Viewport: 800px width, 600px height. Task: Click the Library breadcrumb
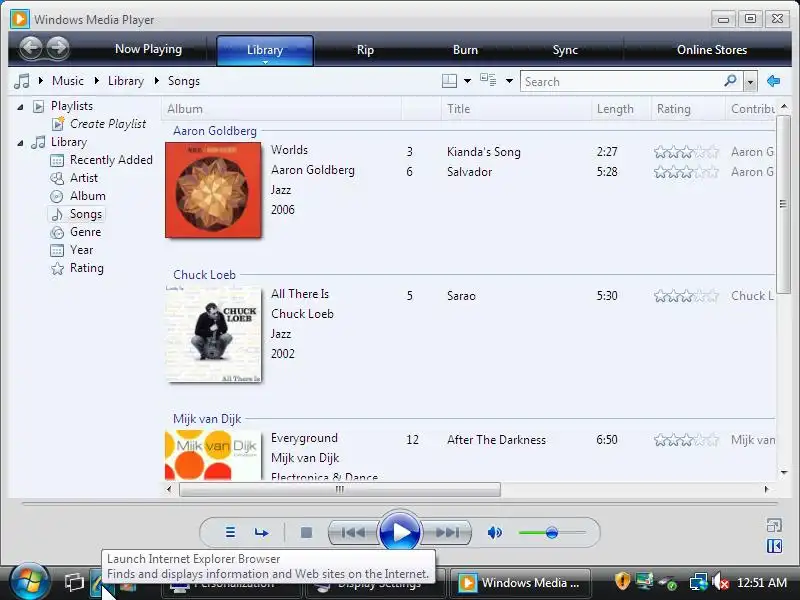tap(126, 81)
